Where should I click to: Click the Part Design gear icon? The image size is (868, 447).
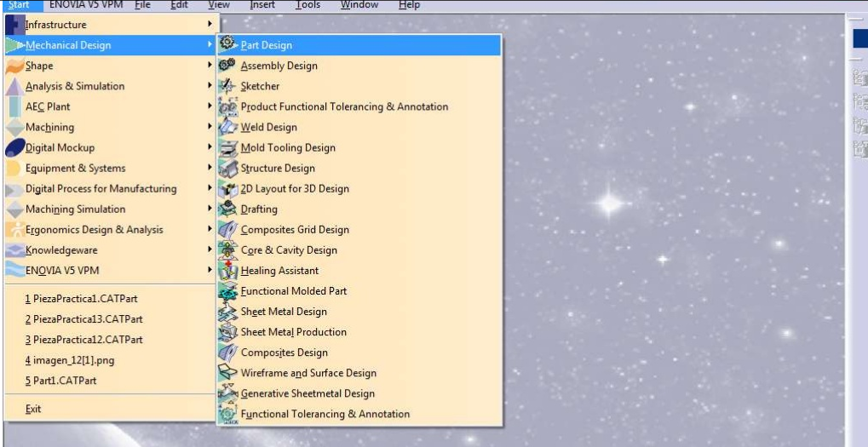(x=227, y=43)
